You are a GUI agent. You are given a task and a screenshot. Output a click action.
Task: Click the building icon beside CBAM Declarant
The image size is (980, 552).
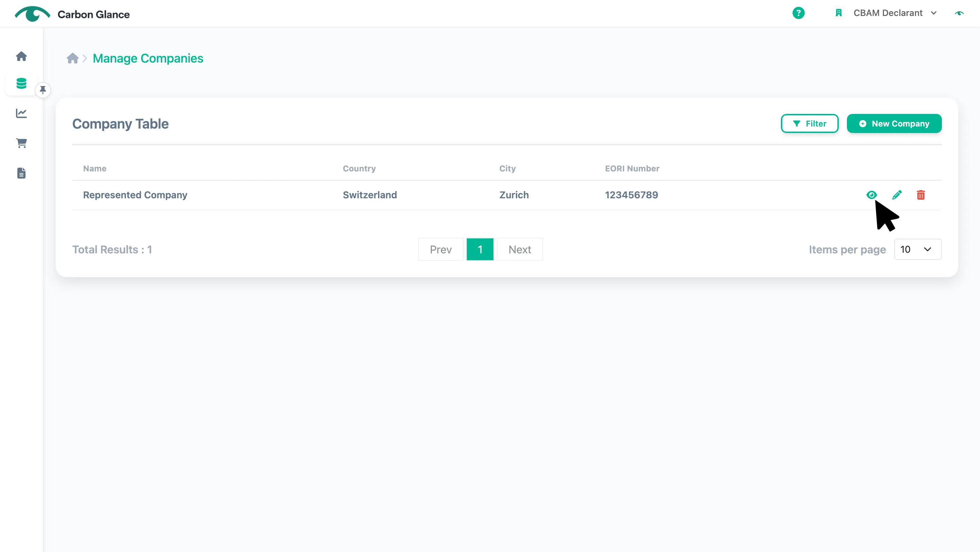[838, 13]
